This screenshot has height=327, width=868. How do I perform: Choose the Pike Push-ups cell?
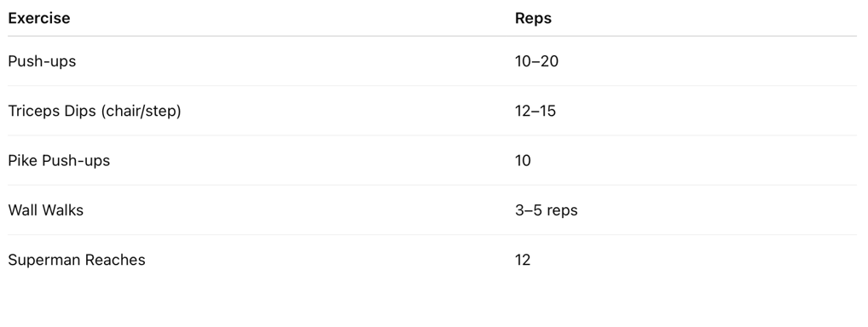click(59, 161)
